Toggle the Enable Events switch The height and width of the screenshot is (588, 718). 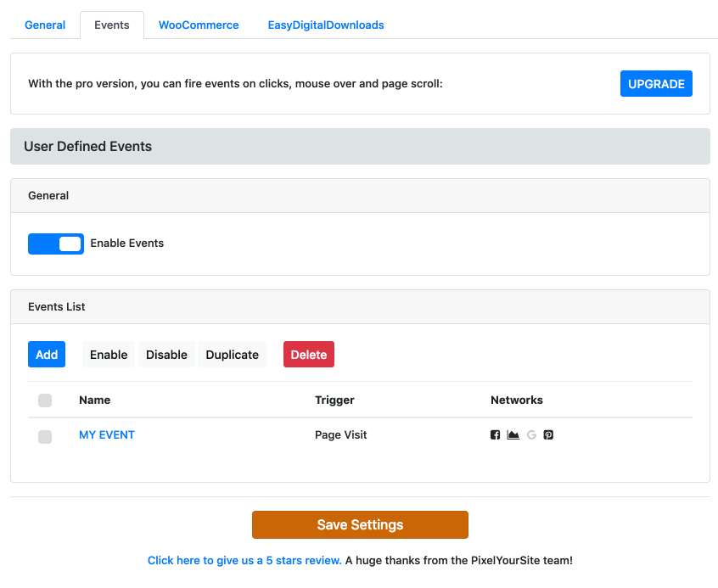coord(56,244)
